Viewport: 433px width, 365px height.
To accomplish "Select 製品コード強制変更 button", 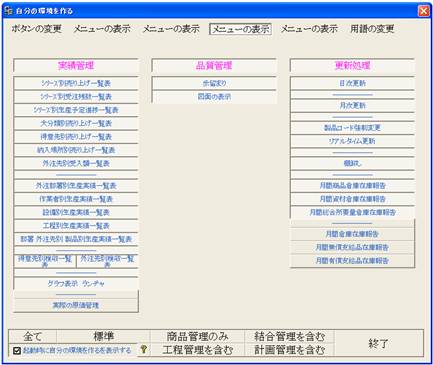I will (x=352, y=128).
